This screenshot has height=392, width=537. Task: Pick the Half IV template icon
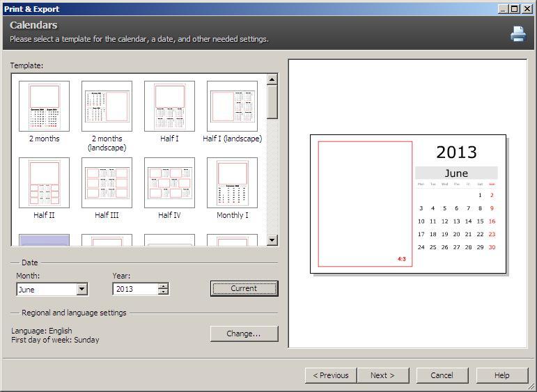pos(169,182)
